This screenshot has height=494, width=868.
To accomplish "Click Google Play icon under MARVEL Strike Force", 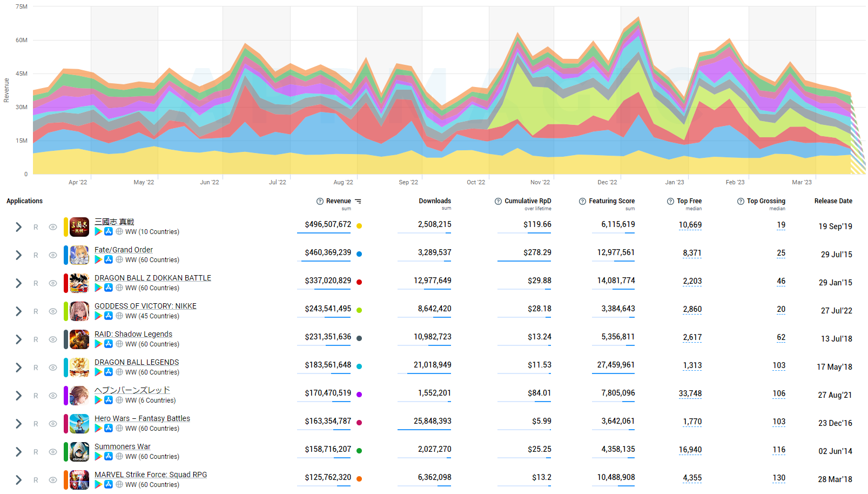I will pos(98,484).
